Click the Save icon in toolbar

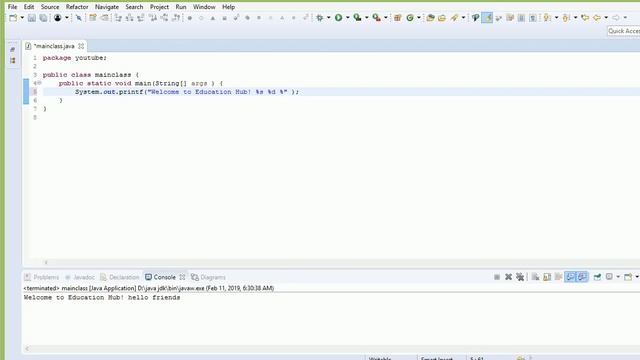pos(32,18)
